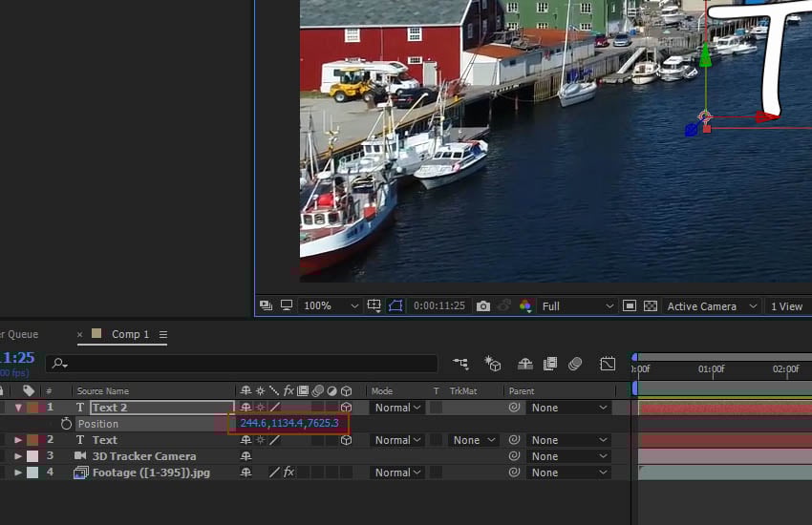Expand the 3D Tracker Camera layer
The width and height of the screenshot is (812, 525).
coord(18,456)
